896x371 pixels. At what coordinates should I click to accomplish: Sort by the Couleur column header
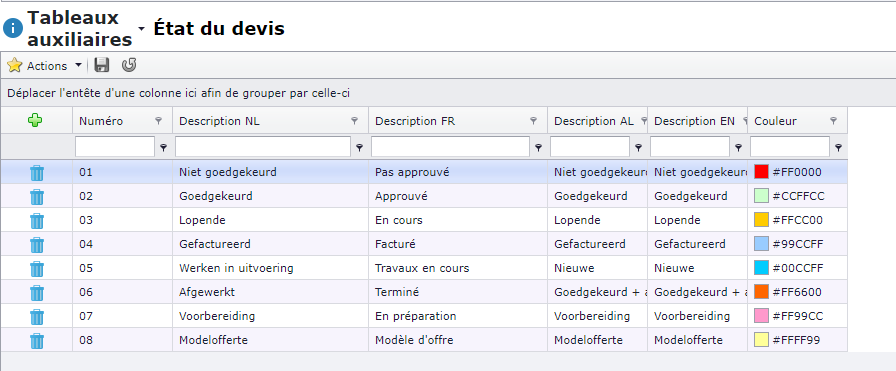click(x=775, y=121)
